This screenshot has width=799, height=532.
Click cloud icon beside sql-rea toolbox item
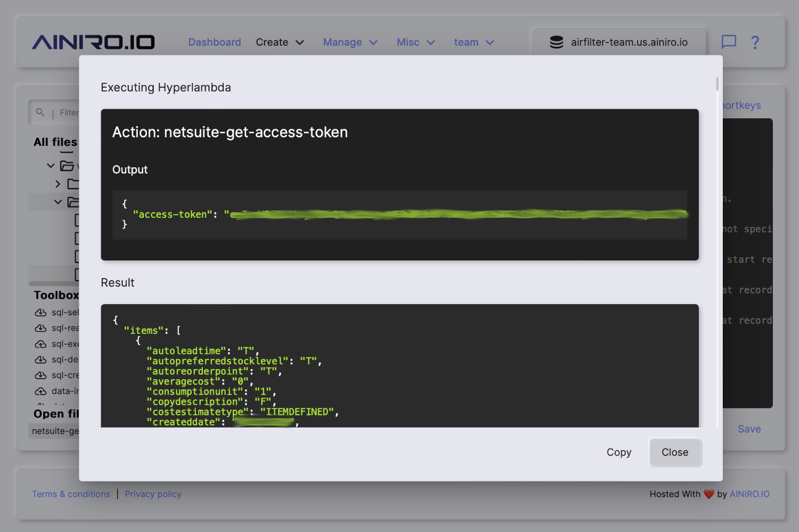pyautogui.click(x=40, y=328)
